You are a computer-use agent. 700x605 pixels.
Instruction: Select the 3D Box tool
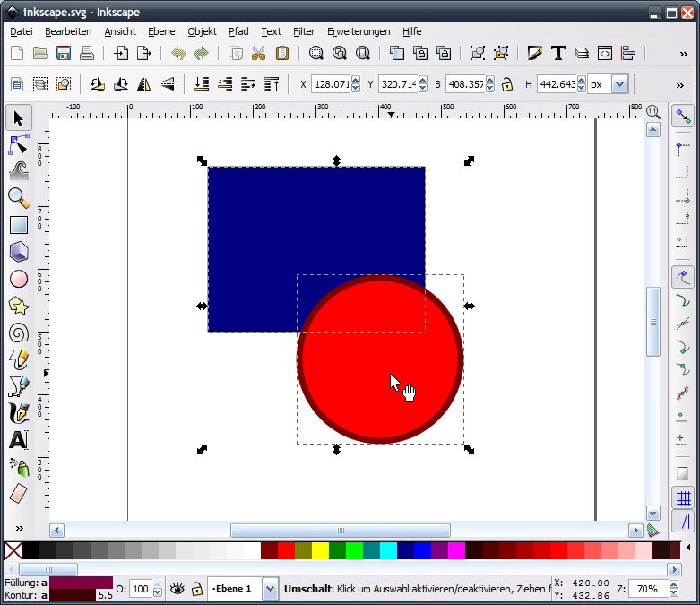tap(18, 251)
